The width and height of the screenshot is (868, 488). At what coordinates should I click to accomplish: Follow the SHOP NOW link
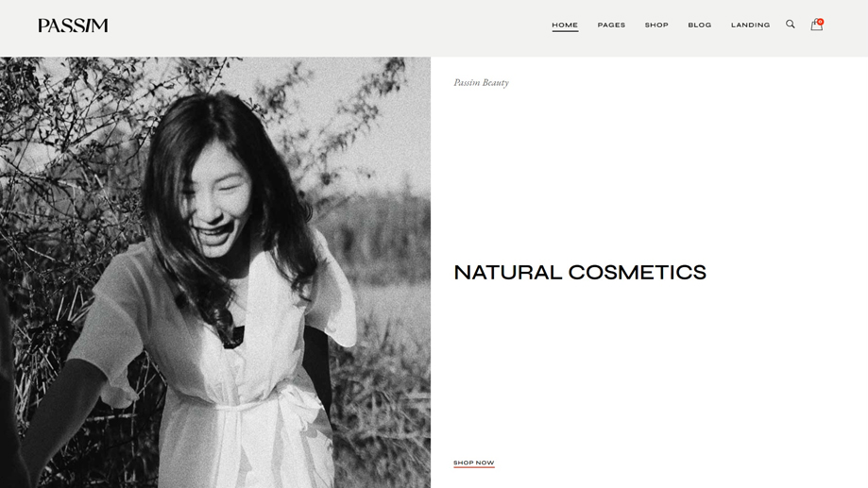pos(474,463)
